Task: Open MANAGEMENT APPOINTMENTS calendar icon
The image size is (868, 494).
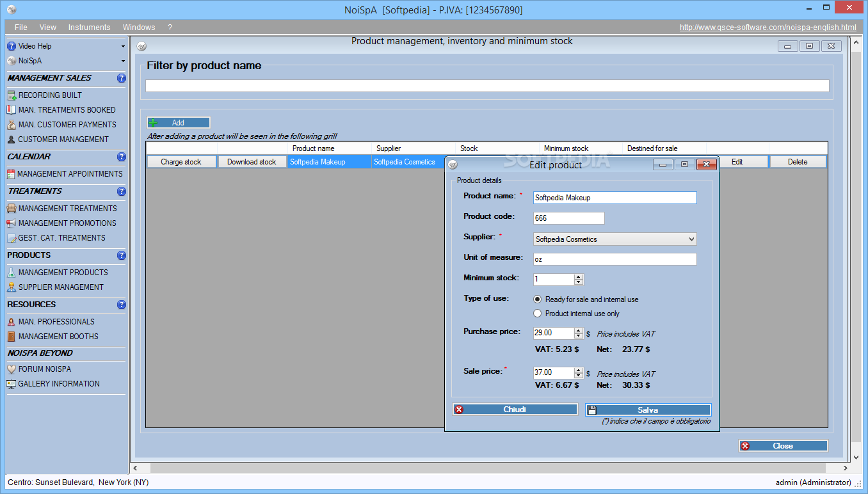Action: click(x=12, y=174)
